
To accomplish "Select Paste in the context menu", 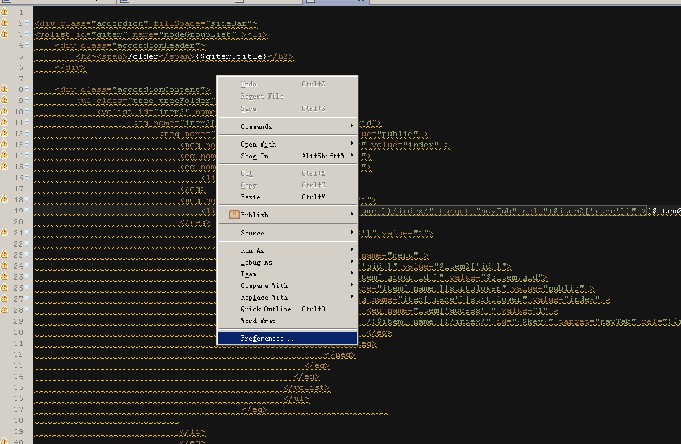I will coord(288,197).
